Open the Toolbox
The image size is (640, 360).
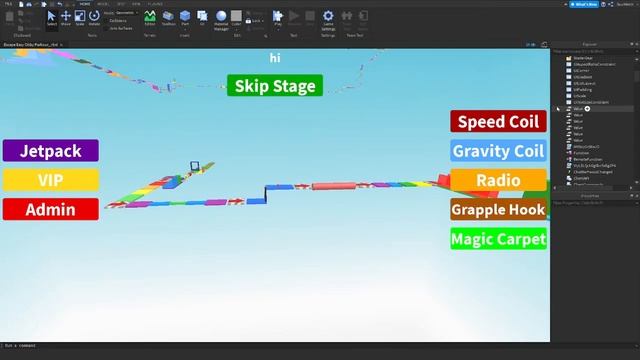coord(168,18)
